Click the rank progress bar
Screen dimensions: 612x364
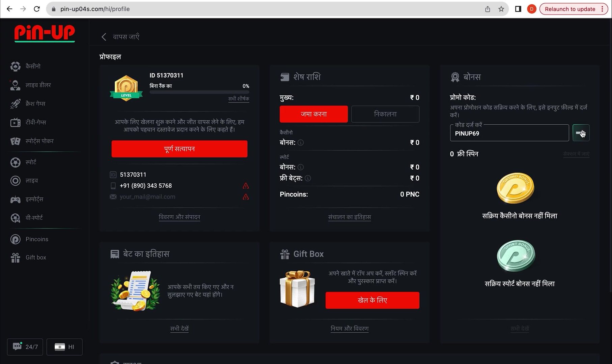tap(199, 92)
